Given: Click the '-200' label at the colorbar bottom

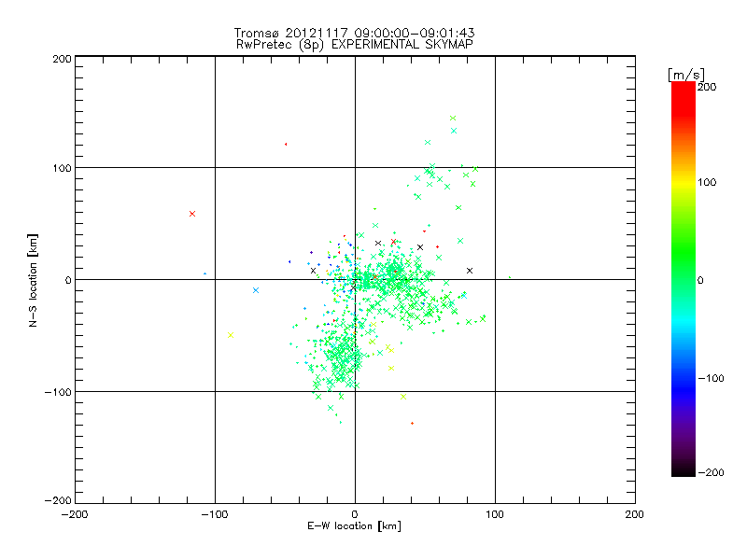Looking at the screenshot, I should 711,473.
